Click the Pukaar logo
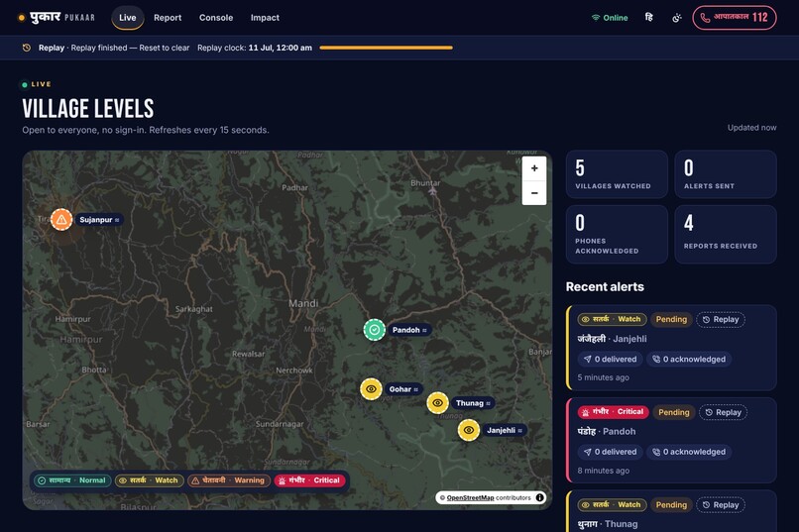799x532 pixels. [x=57, y=17]
